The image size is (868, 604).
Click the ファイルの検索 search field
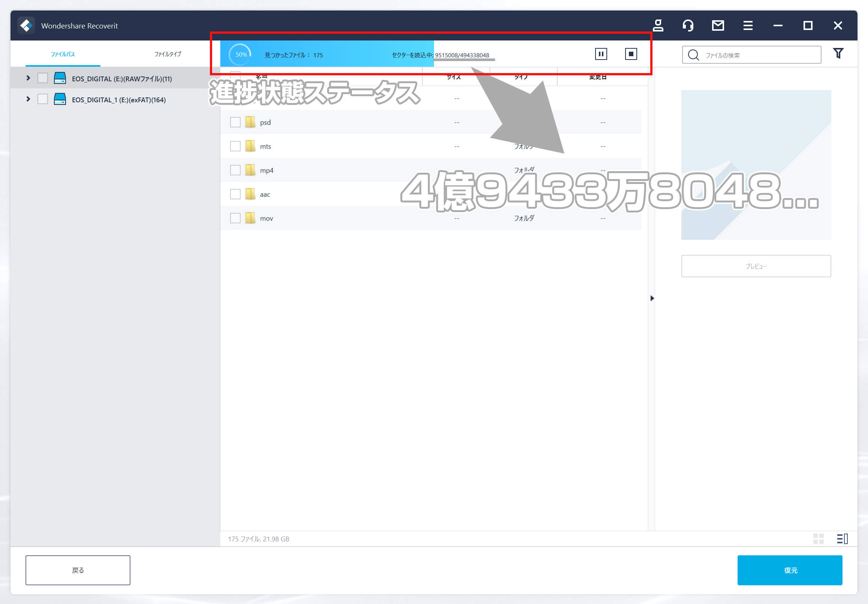point(751,55)
